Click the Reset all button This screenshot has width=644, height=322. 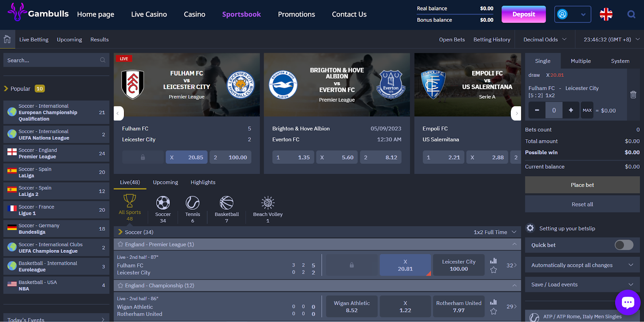tap(582, 204)
